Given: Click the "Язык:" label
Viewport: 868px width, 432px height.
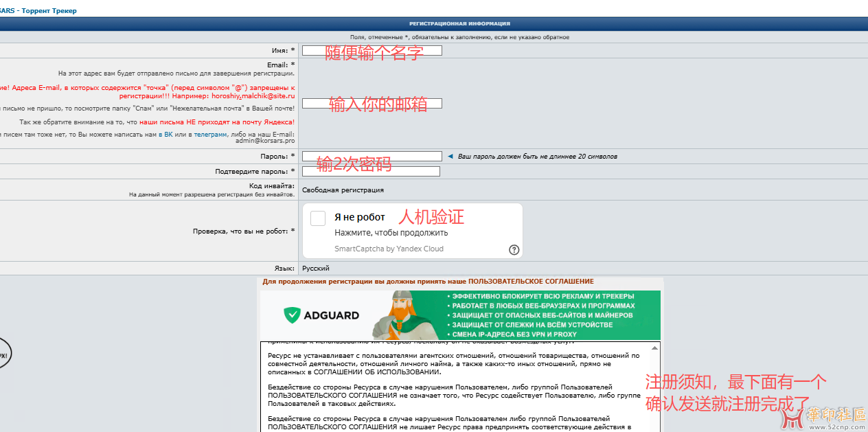Looking at the screenshot, I should [284, 268].
